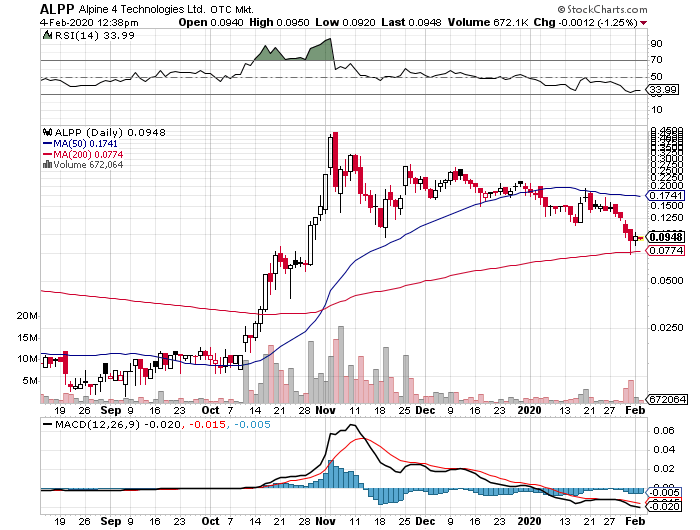
Task: Click the red down-arrow beside Chg
Action: tap(643, 23)
